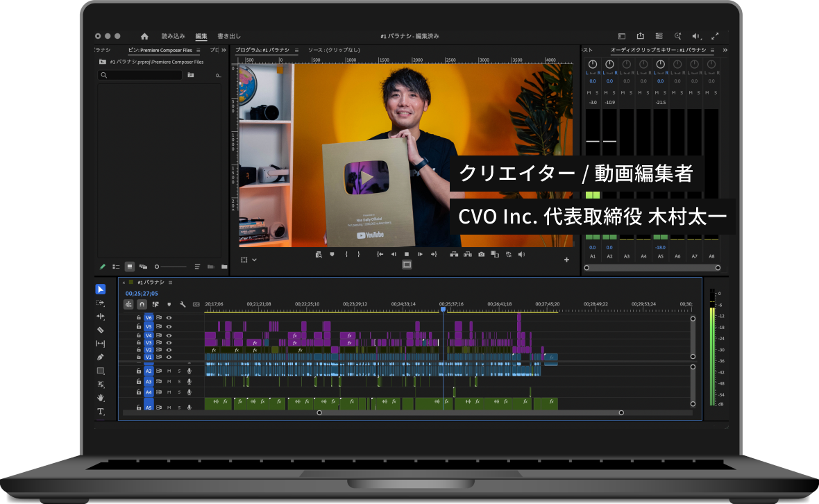Switch to 書き出し workspace tab
Screen dimensions: 819x504
click(x=229, y=36)
